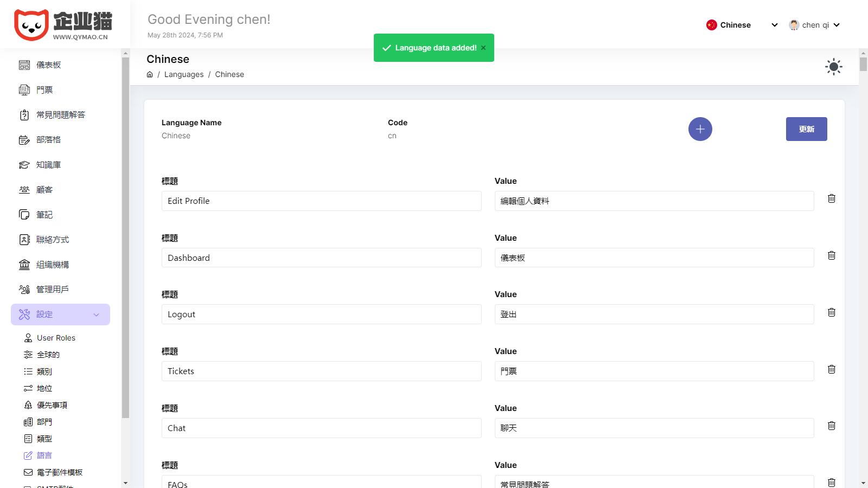Click the Dashboard value input field
Image resolution: width=868 pixels, height=488 pixels.
click(654, 258)
